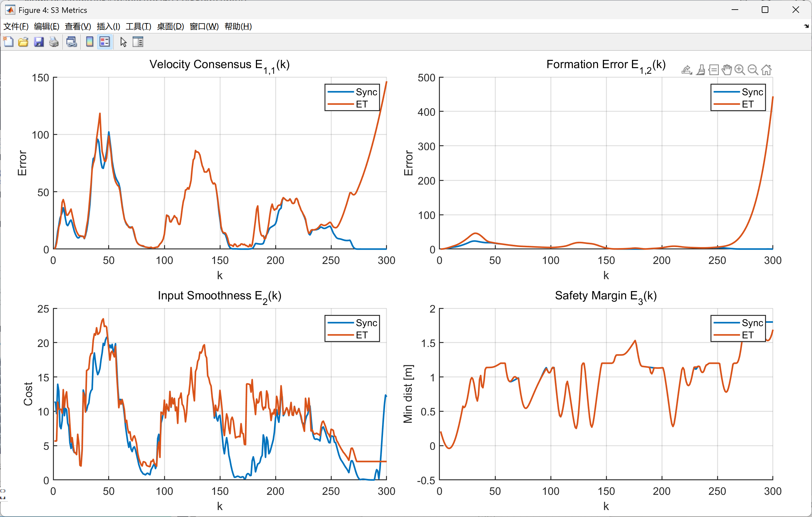Viewport: 812px width, 517px height.
Task: Expand the axes export options icon
Action: (x=687, y=70)
